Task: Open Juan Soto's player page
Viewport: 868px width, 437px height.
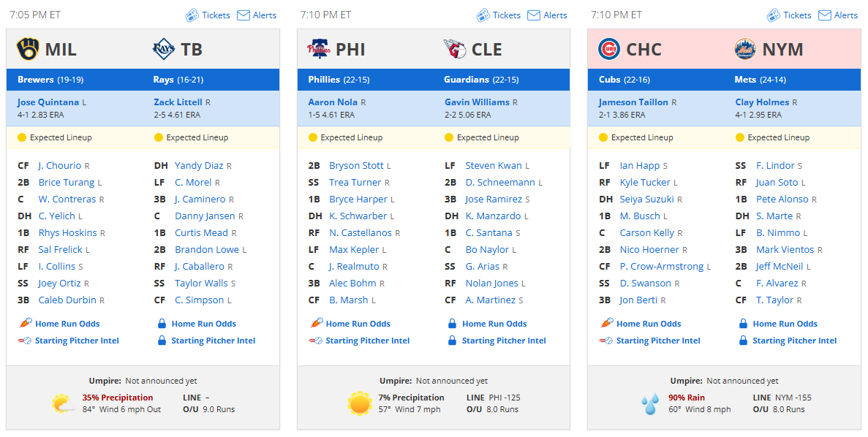Action: (x=777, y=182)
